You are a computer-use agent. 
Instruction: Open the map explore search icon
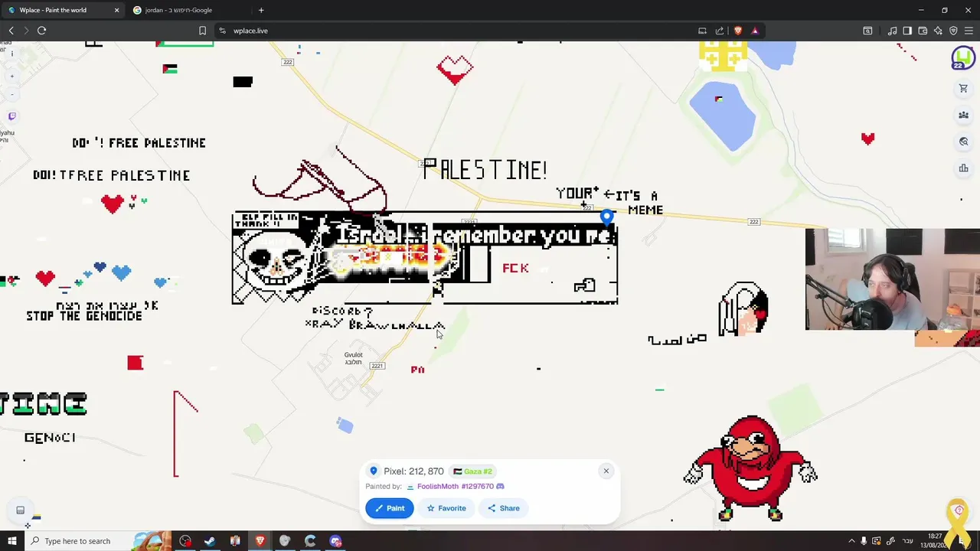pos(963,142)
